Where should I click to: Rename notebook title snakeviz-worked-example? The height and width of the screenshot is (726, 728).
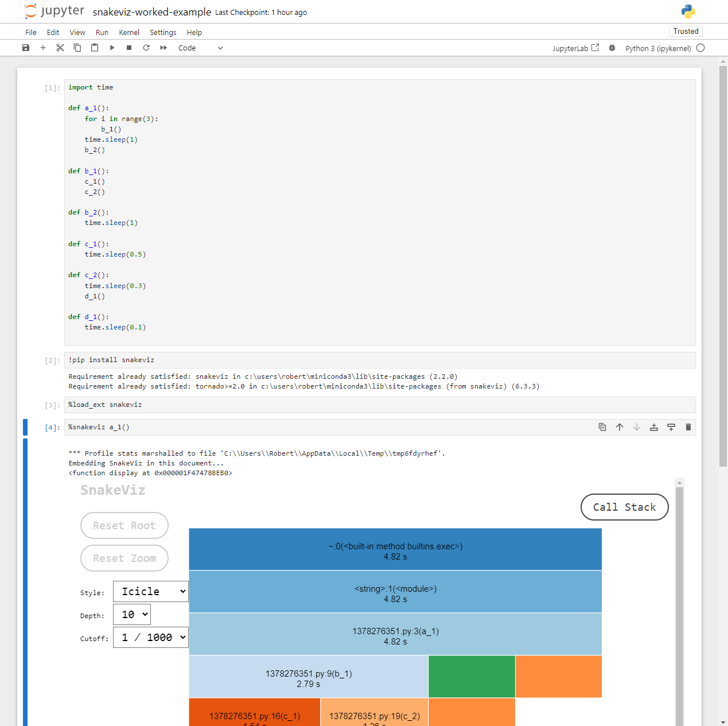pyautogui.click(x=152, y=12)
